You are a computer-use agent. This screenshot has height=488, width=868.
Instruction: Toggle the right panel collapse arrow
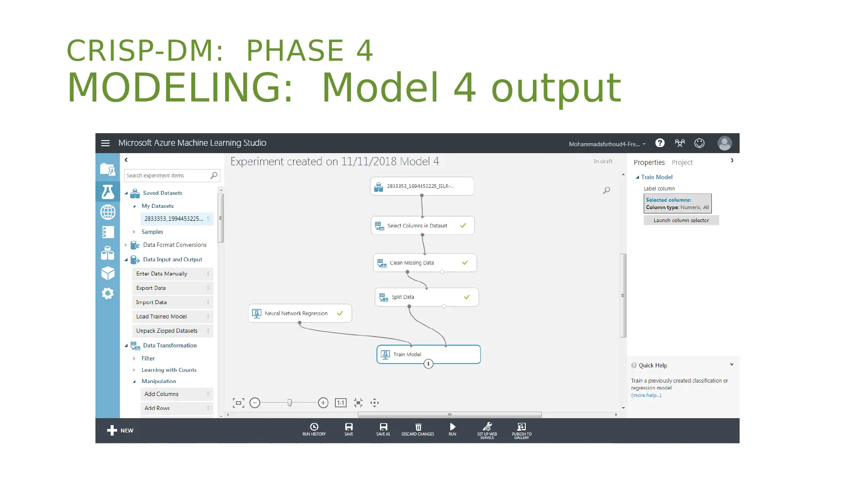pos(732,160)
